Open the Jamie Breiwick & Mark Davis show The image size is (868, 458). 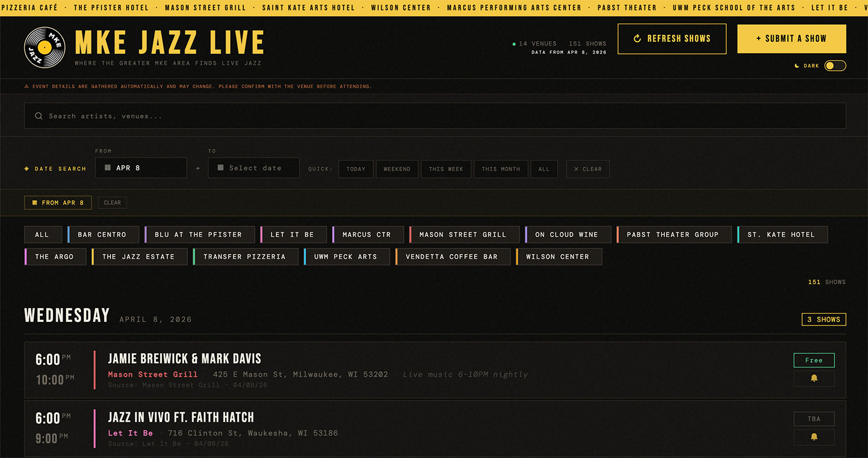click(185, 358)
